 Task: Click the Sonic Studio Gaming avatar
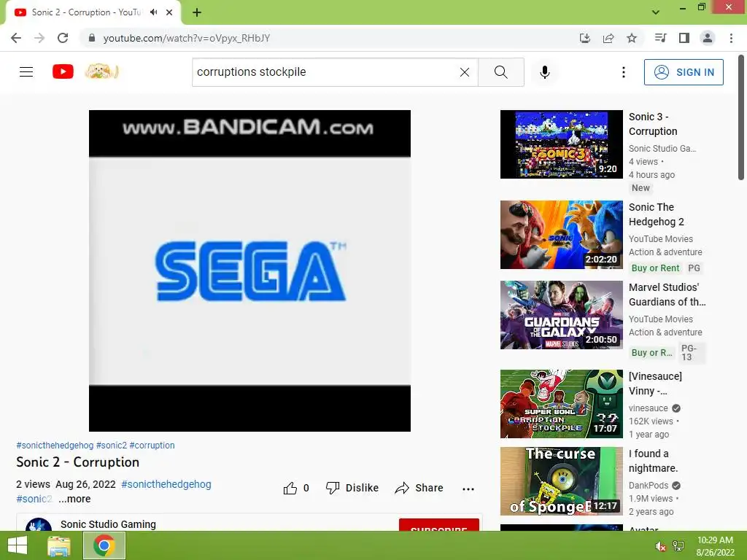click(39, 524)
